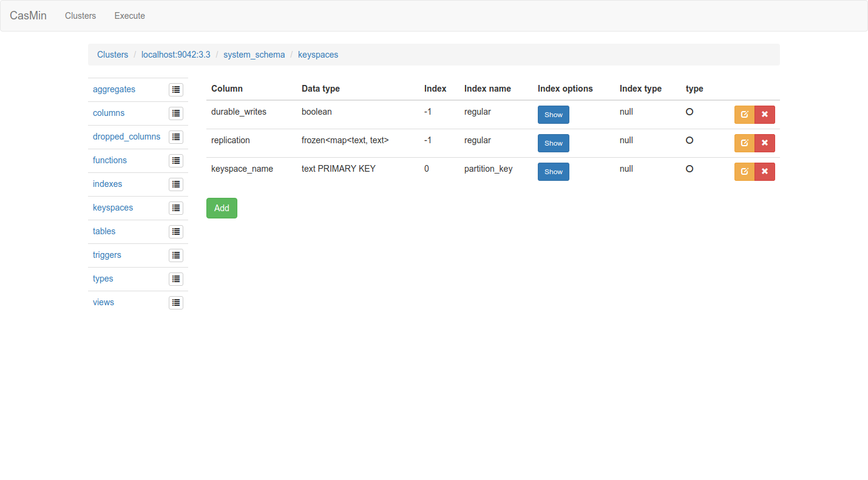
Task: Open the views table link
Action: coord(104,302)
